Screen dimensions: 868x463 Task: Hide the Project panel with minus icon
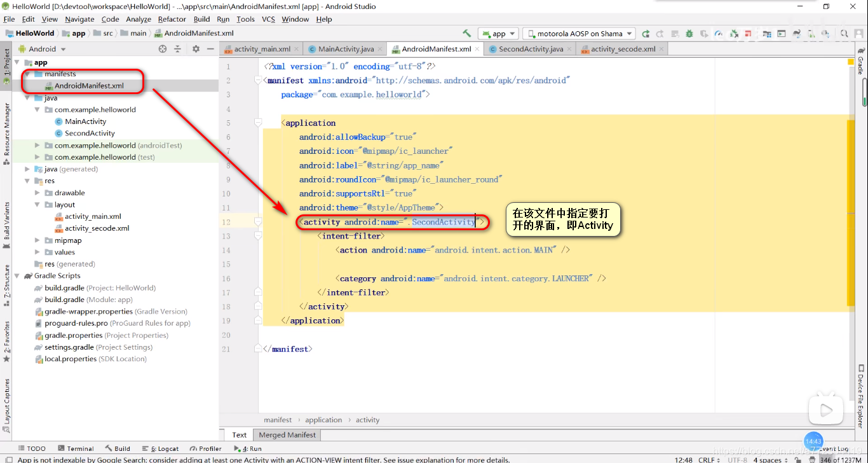[210, 49]
